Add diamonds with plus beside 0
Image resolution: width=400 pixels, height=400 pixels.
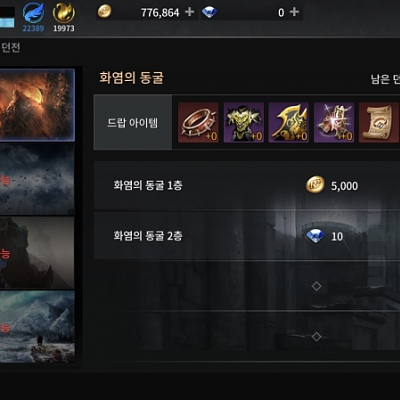point(294,12)
